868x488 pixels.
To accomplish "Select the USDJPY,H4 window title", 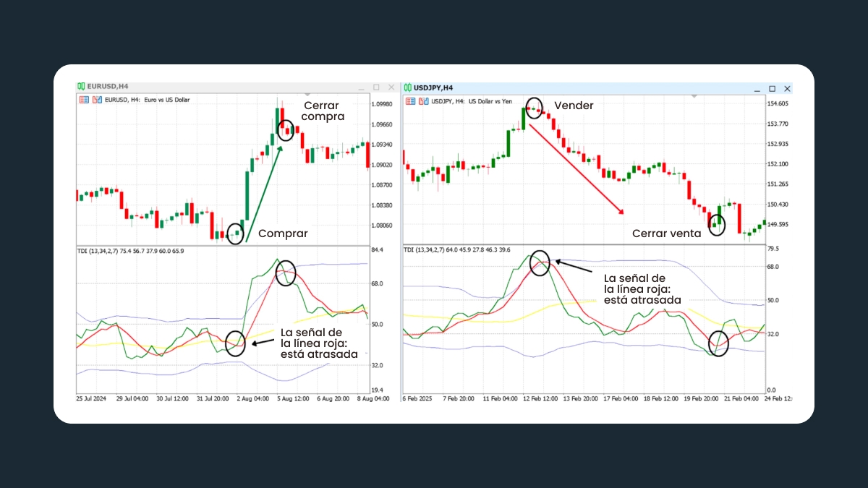I will [433, 87].
